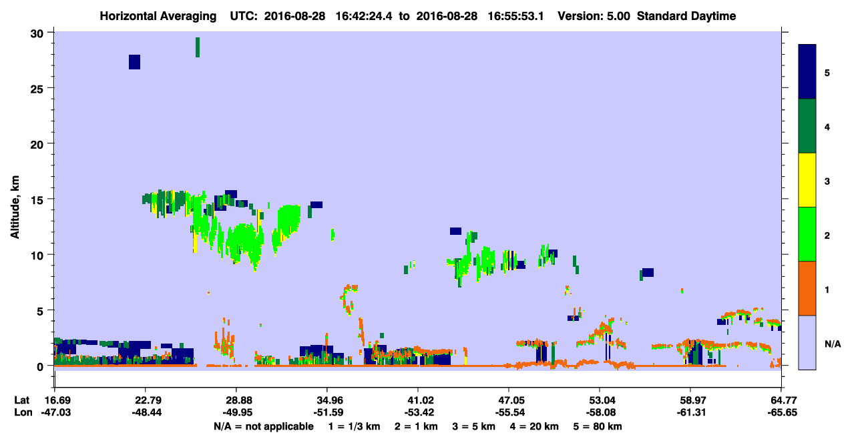Click latitude value 53.04
868x445 pixels.
pyautogui.click(x=600, y=400)
